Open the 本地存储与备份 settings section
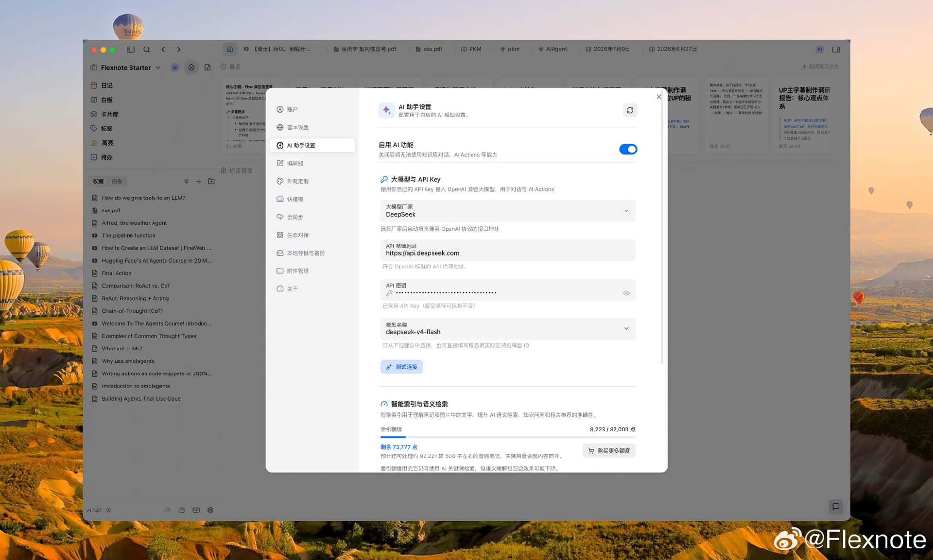Viewport: 933px width, 560px height. point(312,253)
